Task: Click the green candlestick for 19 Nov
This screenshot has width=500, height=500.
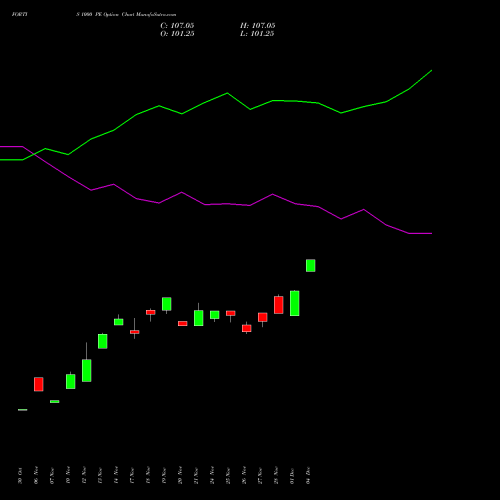Action: click(167, 304)
